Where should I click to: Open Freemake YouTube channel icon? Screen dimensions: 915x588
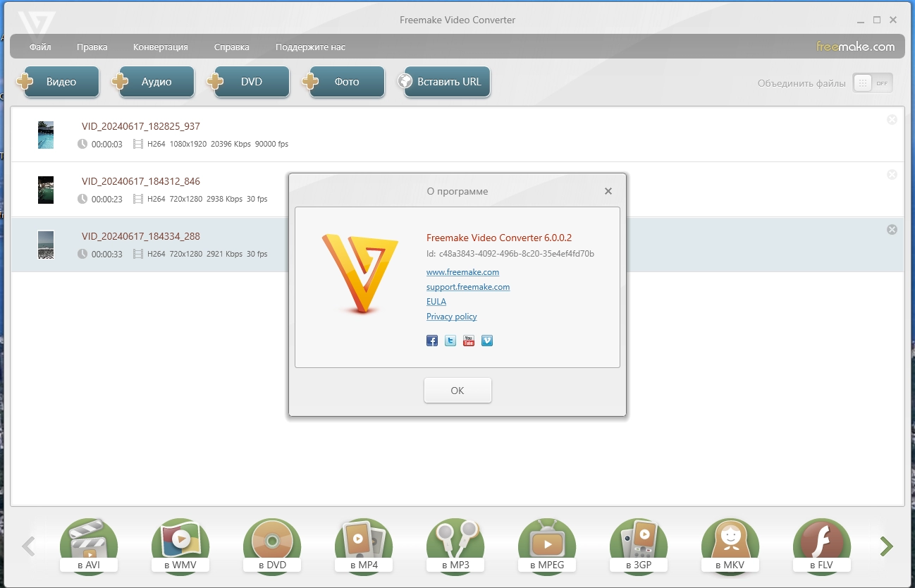pos(469,341)
